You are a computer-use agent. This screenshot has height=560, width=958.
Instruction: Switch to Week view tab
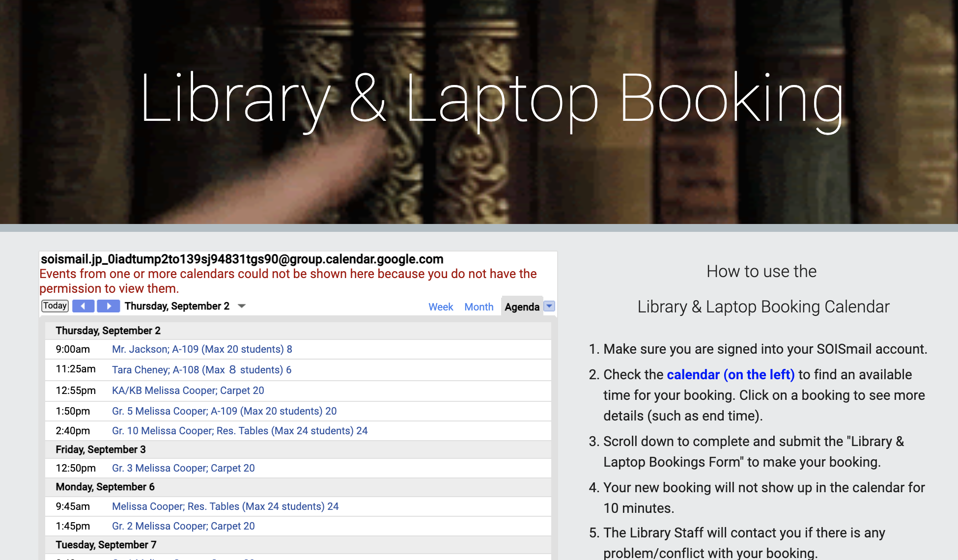pos(441,307)
